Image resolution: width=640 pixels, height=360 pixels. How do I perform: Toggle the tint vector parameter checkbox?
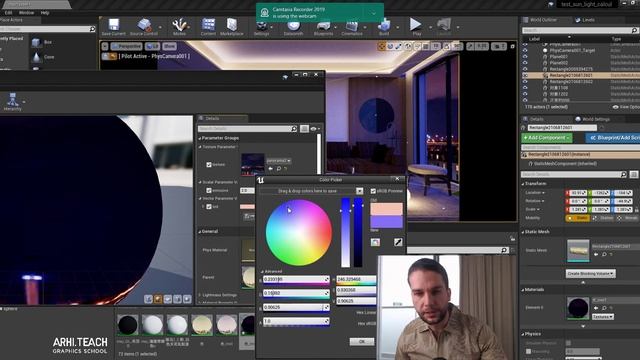click(x=209, y=207)
